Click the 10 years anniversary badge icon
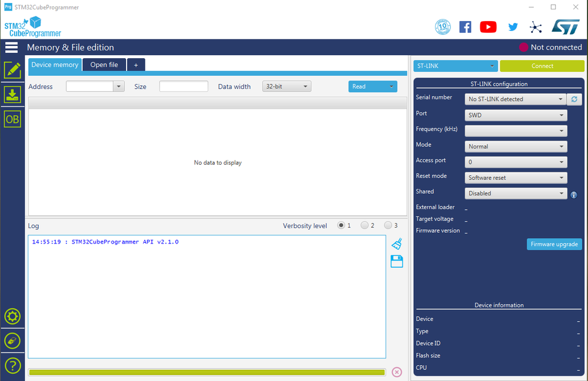This screenshot has height=381, width=588. click(x=443, y=27)
